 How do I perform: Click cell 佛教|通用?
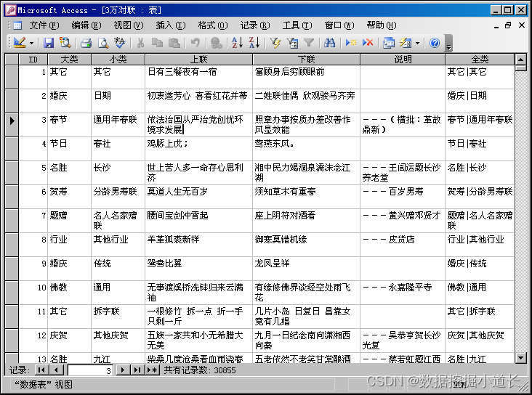click(480, 293)
